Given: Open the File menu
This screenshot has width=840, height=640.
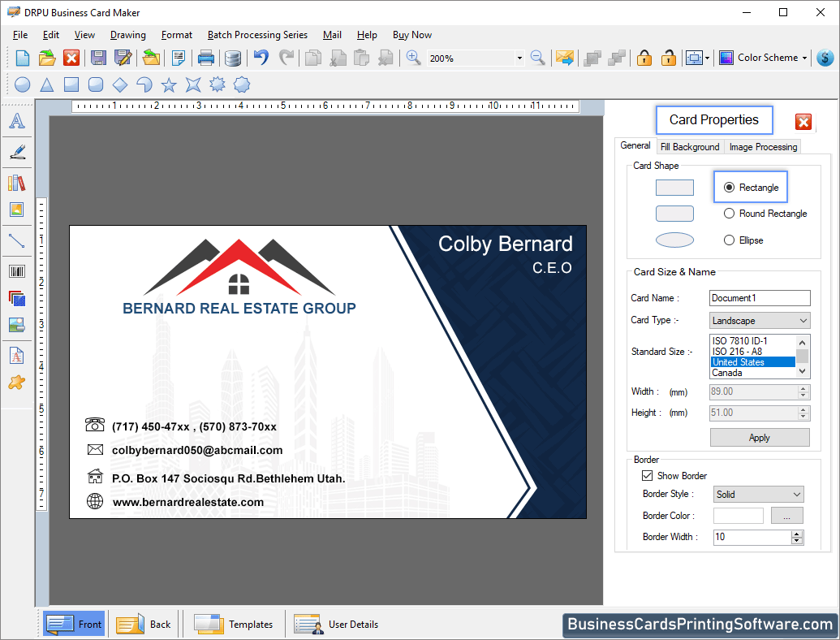Looking at the screenshot, I should click(x=20, y=35).
